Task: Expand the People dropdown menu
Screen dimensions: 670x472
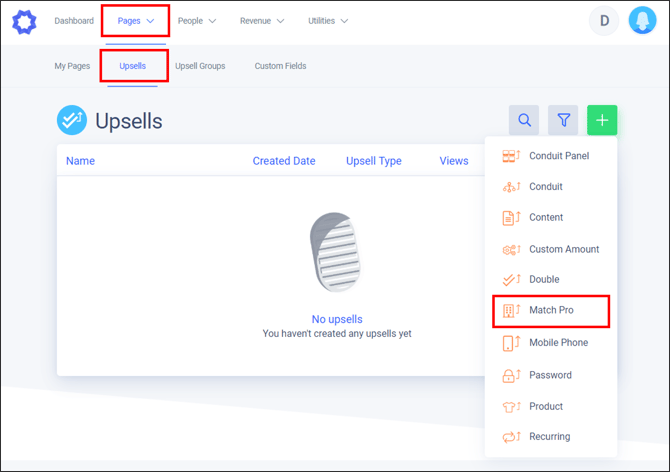Action: tap(196, 21)
